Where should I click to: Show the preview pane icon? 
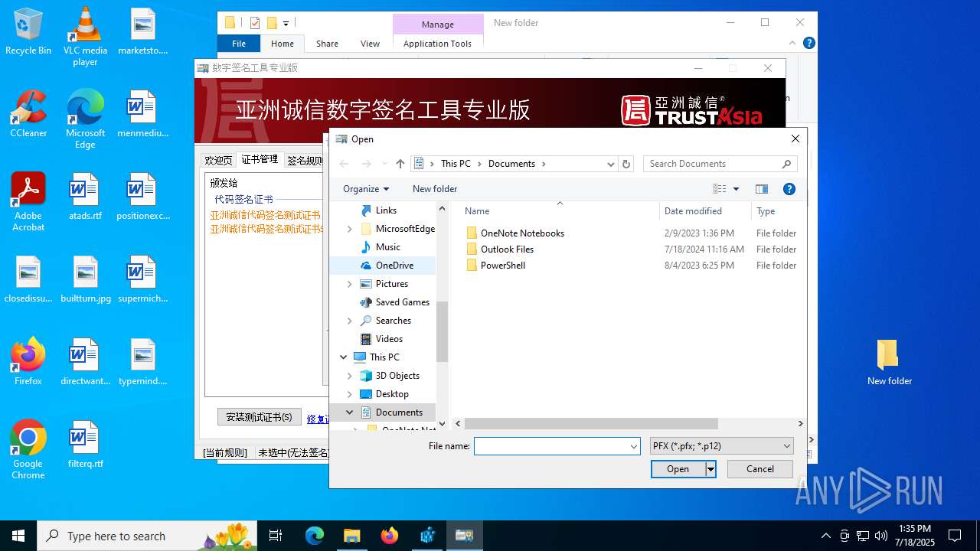point(762,189)
